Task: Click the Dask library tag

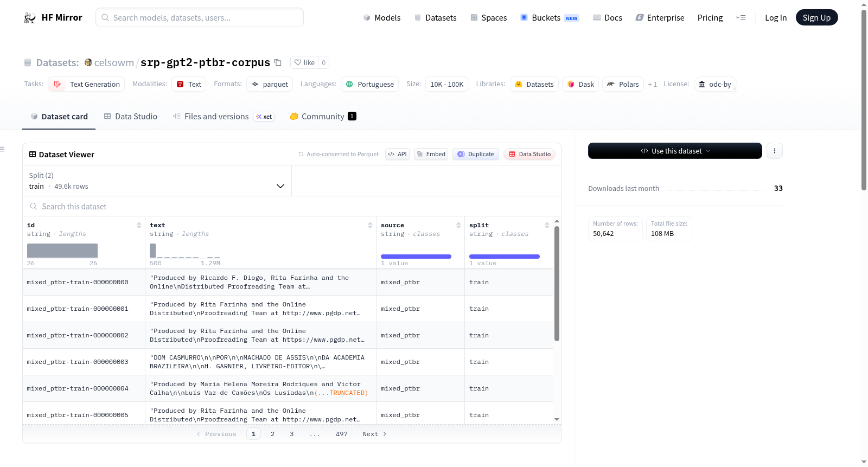Action: click(580, 84)
